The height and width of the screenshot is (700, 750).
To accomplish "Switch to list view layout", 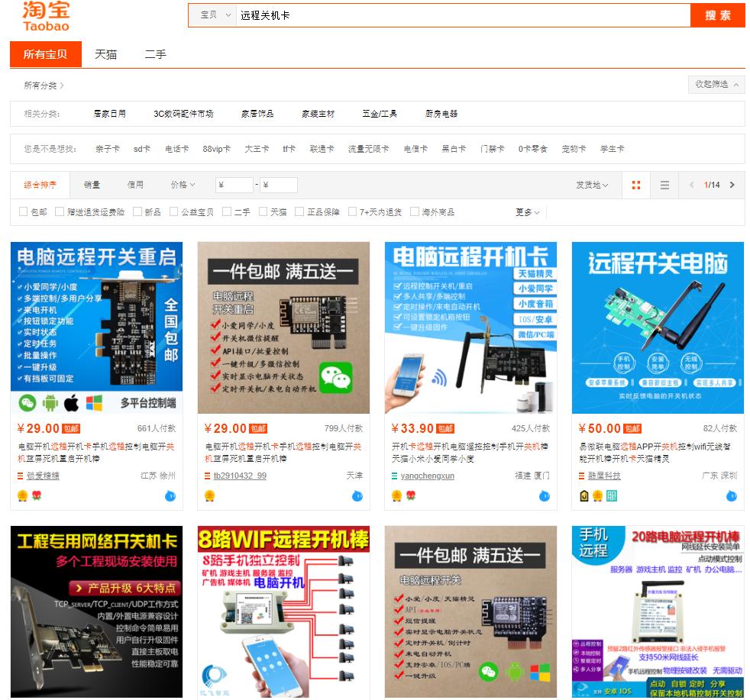I will click(665, 185).
